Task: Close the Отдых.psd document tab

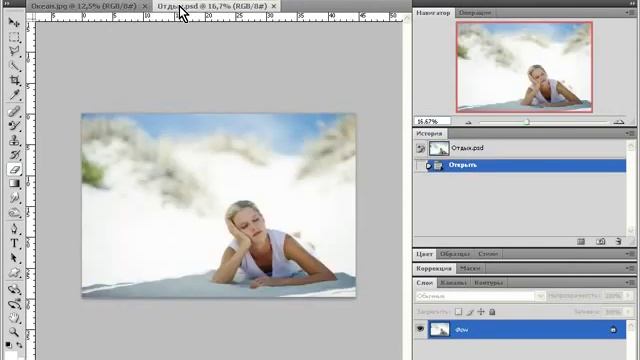Action: 274,6
